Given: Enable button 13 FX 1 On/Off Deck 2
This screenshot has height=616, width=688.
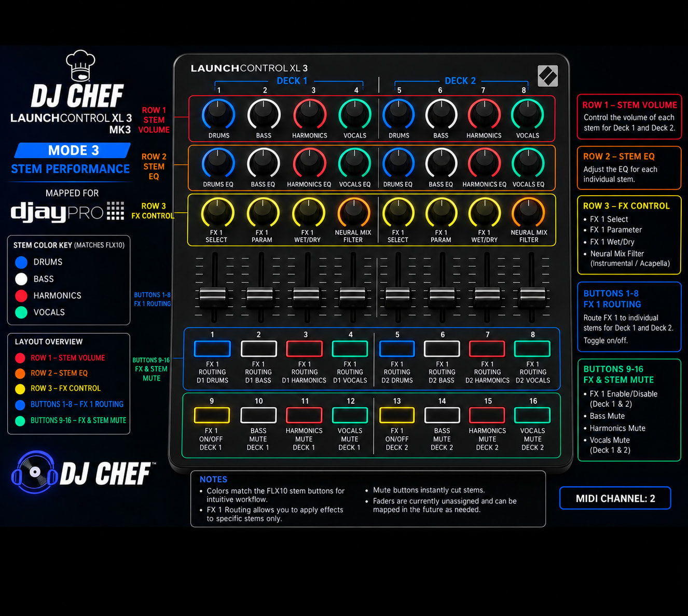Looking at the screenshot, I should point(397,415).
